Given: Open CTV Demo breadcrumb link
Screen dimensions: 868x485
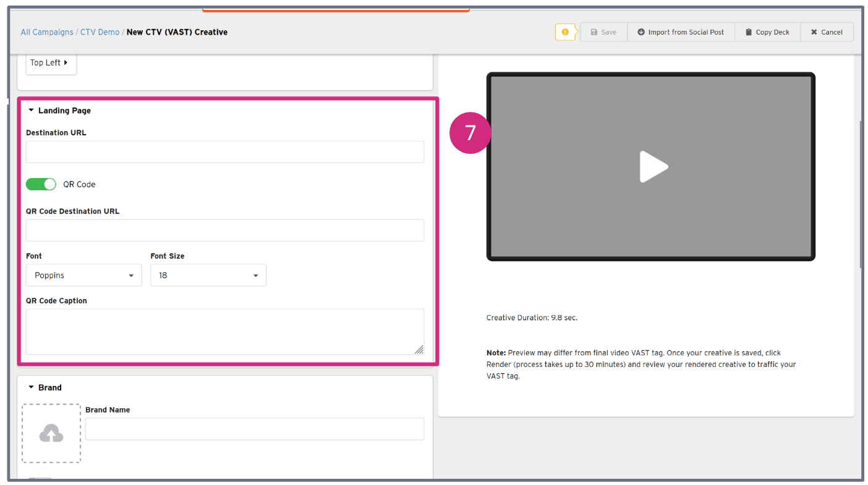Looking at the screenshot, I should coord(100,32).
